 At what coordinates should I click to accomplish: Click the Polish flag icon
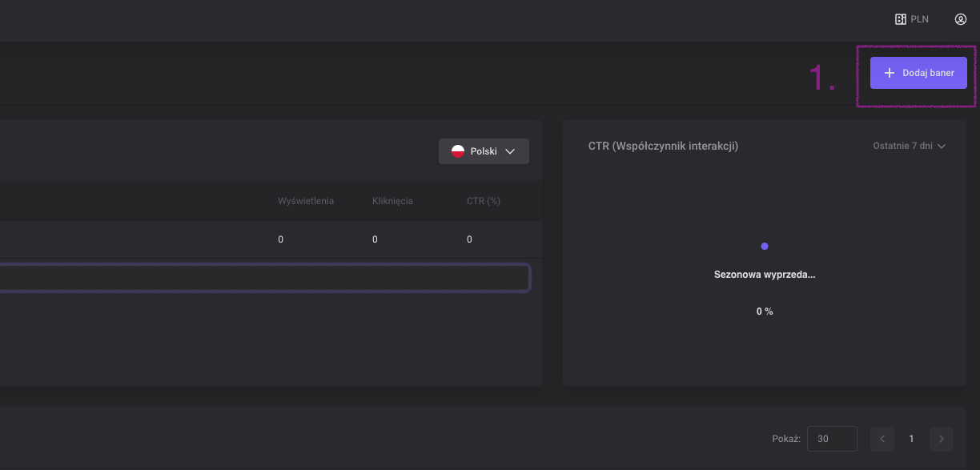458,151
